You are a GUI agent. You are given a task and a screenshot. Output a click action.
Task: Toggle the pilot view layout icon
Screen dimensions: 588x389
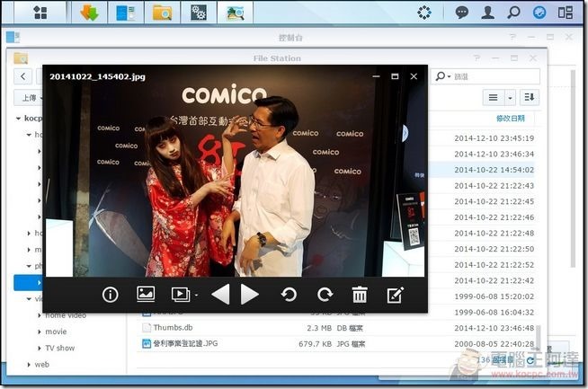click(566, 13)
